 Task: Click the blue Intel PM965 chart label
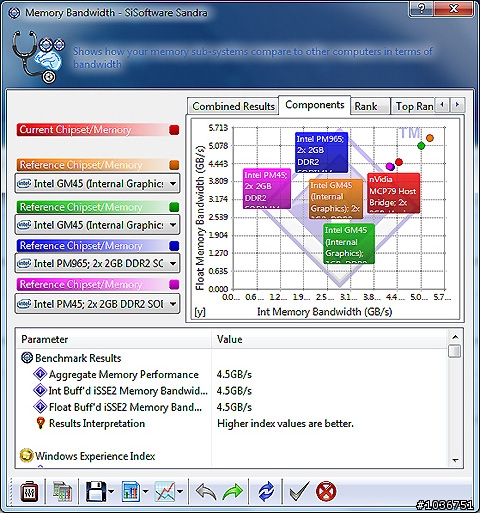click(322, 152)
